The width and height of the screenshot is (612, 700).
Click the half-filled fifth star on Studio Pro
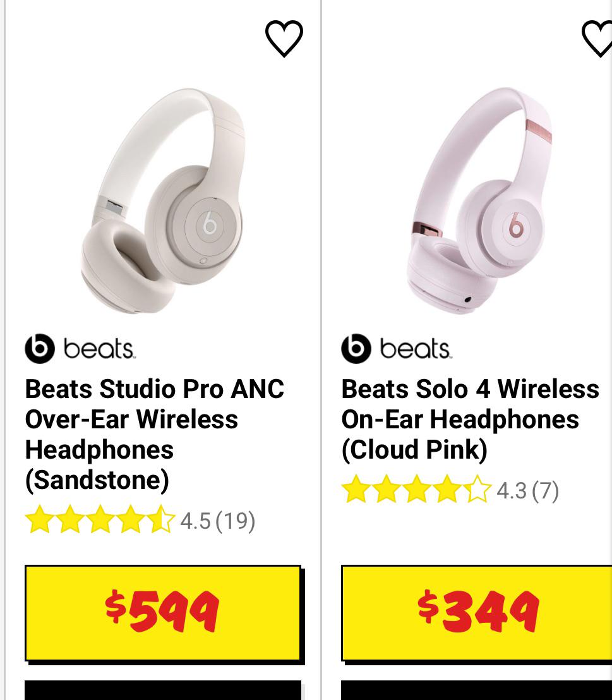pos(160,520)
